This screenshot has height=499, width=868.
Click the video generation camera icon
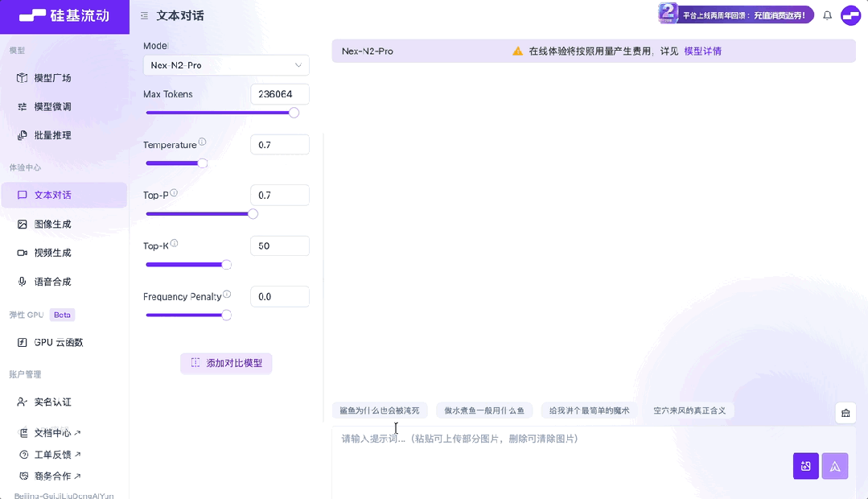23,253
